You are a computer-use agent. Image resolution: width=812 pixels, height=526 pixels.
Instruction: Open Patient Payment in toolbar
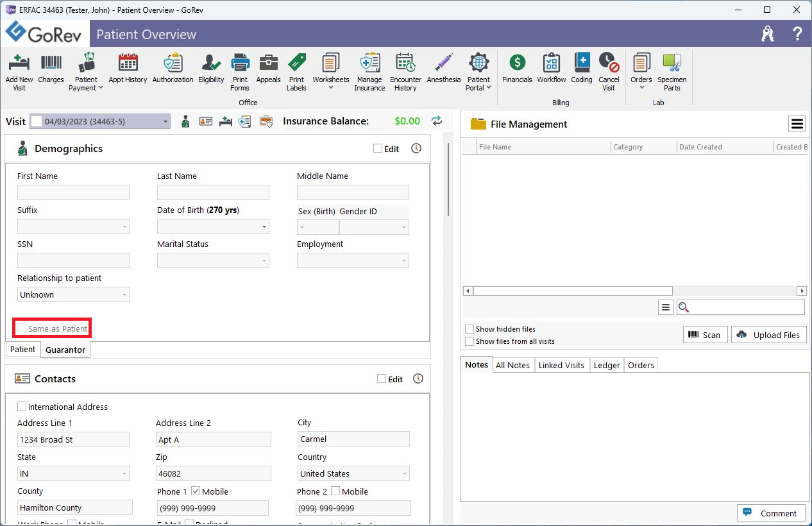[86, 72]
